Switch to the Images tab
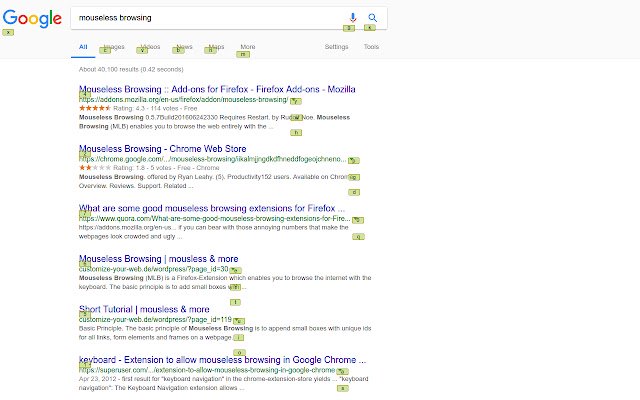 click(x=114, y=47)
